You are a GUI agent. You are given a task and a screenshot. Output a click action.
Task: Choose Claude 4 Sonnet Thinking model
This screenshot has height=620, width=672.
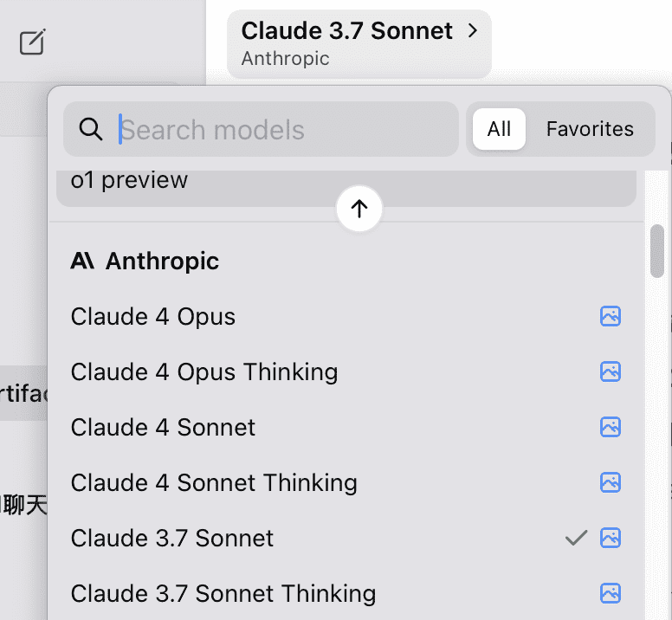click(346, 482)
